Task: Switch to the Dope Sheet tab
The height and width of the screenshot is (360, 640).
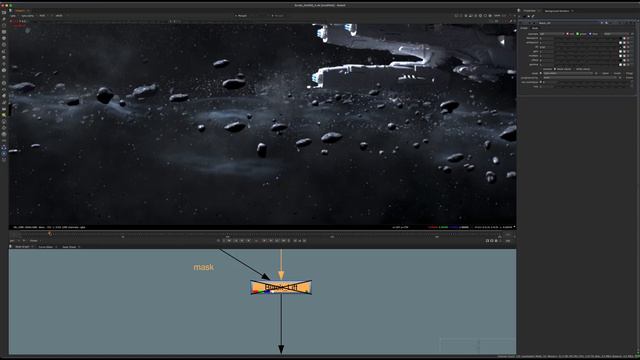Action: 69,247
